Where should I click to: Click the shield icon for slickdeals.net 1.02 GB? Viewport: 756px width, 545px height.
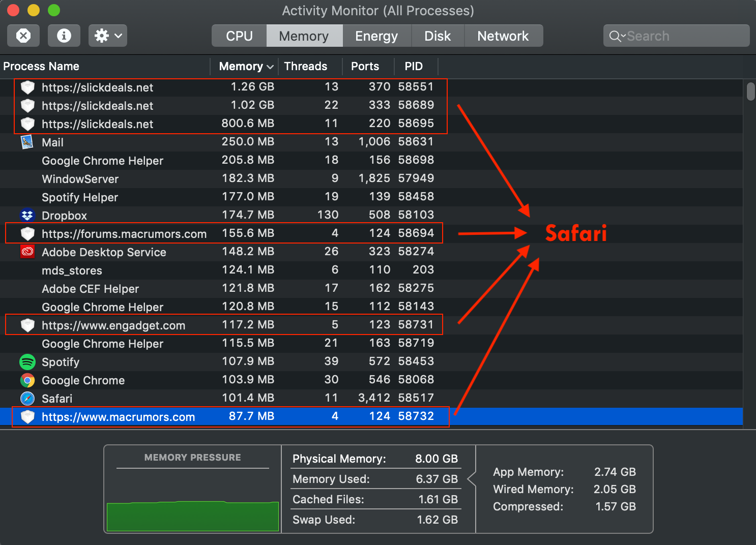pos(27,106)
